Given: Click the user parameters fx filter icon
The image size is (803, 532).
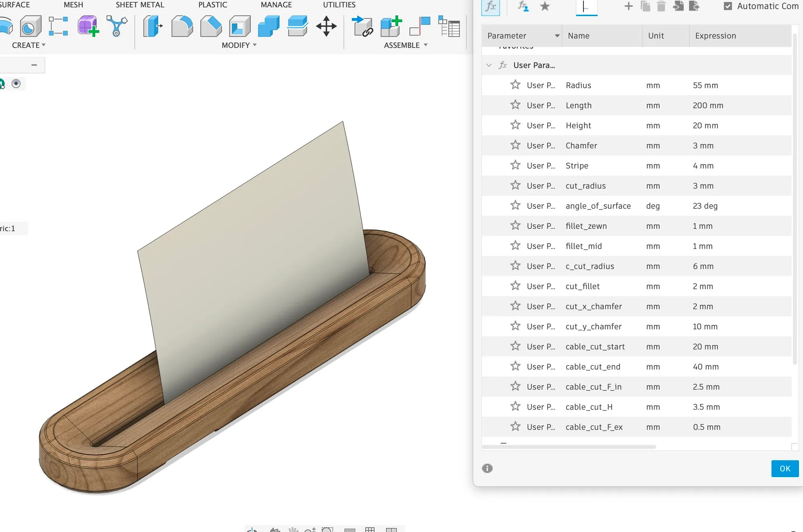Looking at the screenshot, I should click(x=523, y=6).
